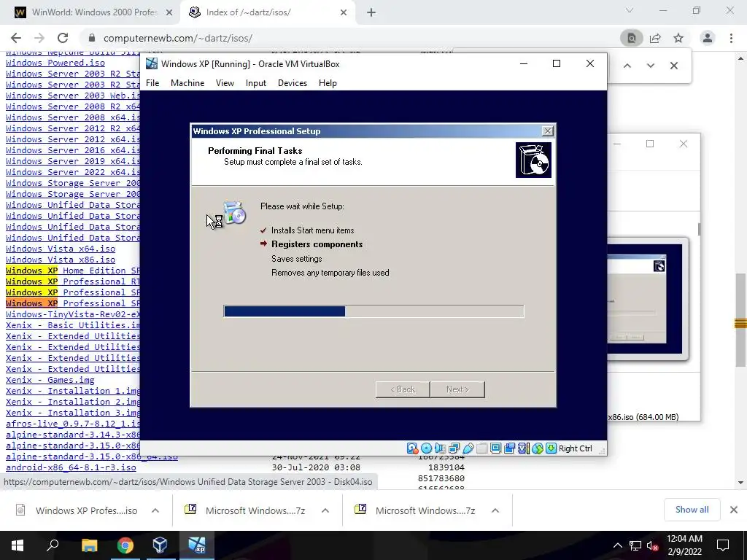Switch to WinWorld Windows 2000 tab
This screenshot has width=747, height=560.
coord(93,12)
